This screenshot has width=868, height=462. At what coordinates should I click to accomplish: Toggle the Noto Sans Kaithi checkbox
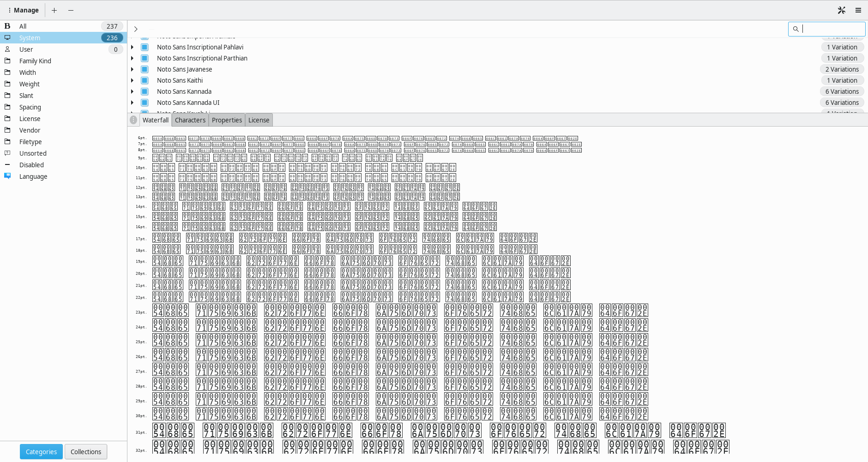tap(145, 80)
